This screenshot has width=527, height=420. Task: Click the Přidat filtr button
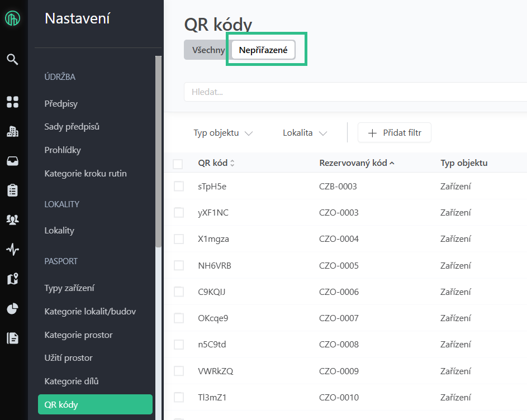[x=395, y=133]
